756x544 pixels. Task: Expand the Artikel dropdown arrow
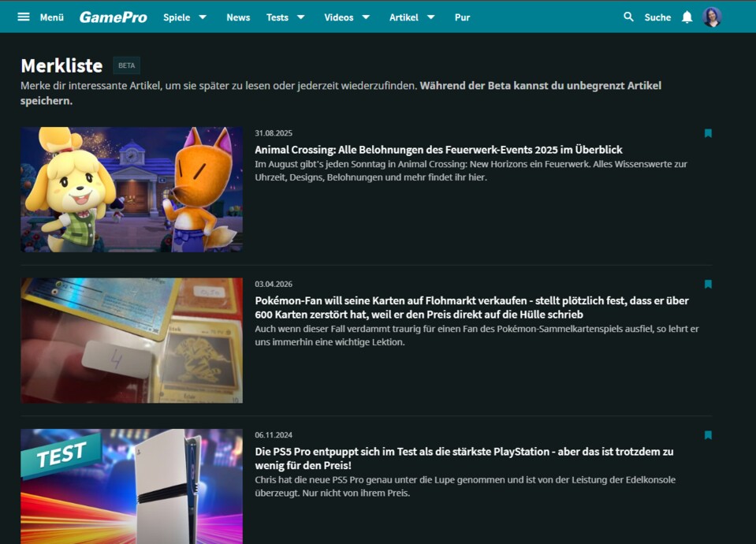point(431,17)
